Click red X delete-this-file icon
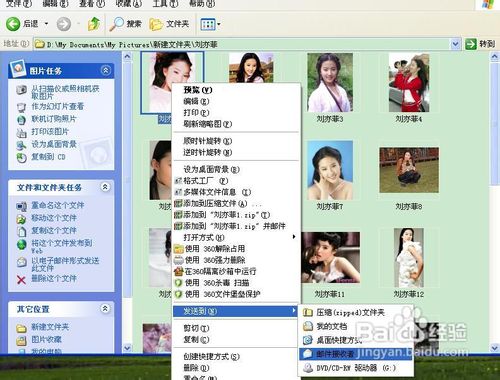This screenshot has width=500, height=380. click(22, 280)
